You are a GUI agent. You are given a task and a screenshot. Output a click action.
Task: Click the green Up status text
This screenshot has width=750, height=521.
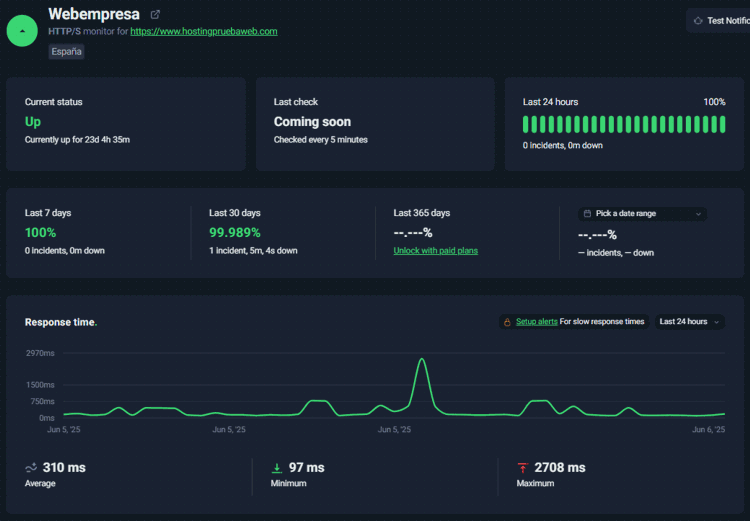33,122
